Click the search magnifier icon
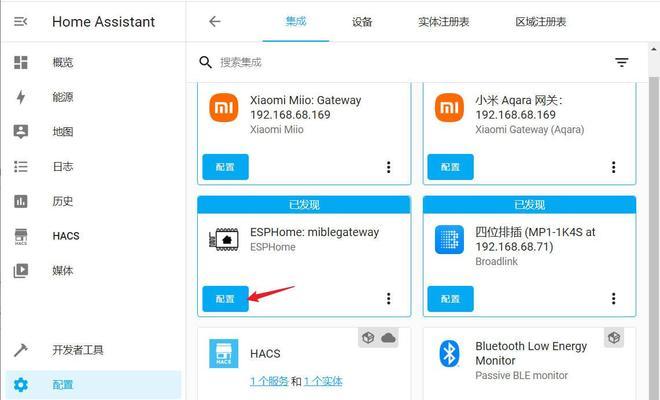 pyautogui.click(x=205, y=62)
